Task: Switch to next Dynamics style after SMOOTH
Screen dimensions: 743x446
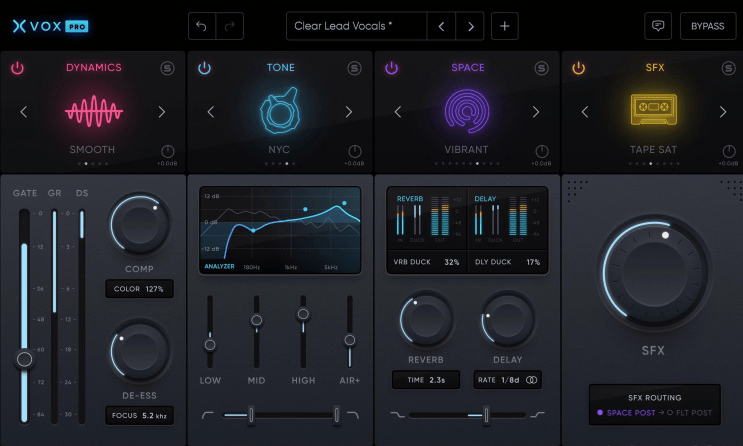Action: (x=162, y=112)
